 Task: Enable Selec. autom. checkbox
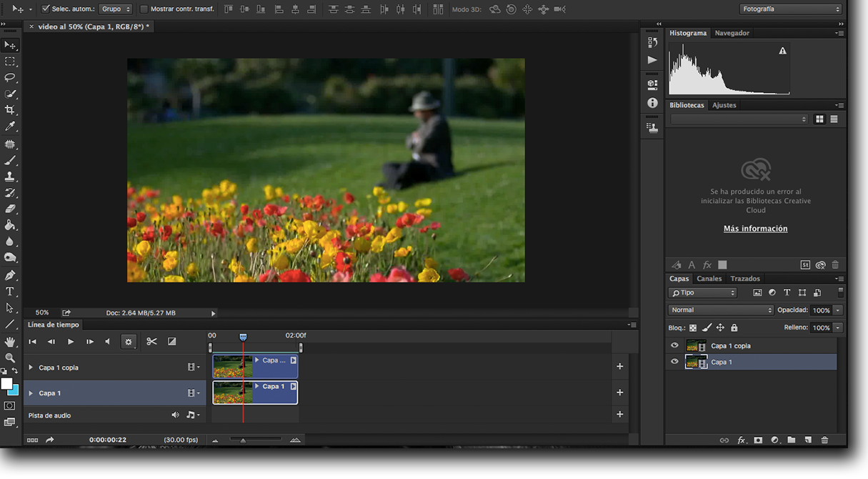(x=46, y=9)
